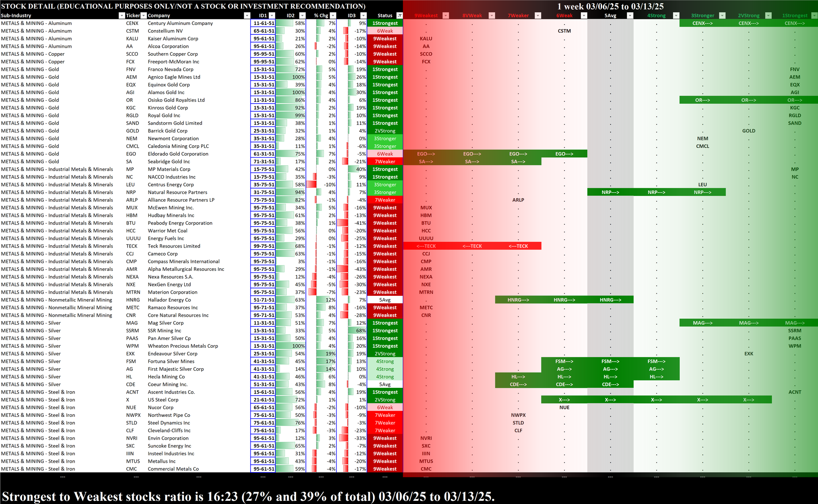Click the ID1 column filter button
Image resolution: width=818 pixels, height=504 pixels.
(x=272, y=16)
